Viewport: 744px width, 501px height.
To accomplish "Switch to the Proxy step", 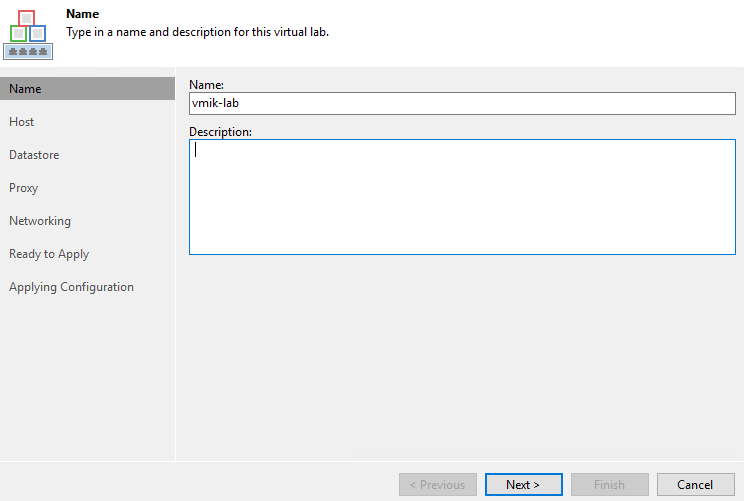I will (23, 188).
